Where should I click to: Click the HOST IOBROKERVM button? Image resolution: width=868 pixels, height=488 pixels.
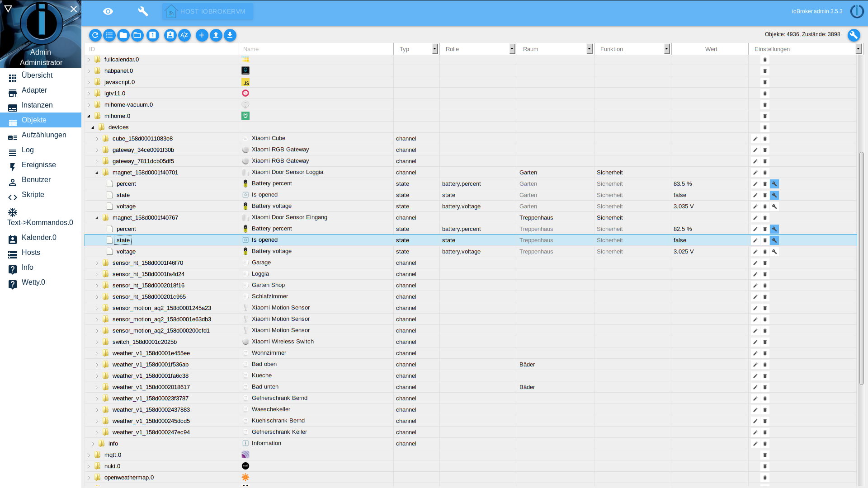208,11
